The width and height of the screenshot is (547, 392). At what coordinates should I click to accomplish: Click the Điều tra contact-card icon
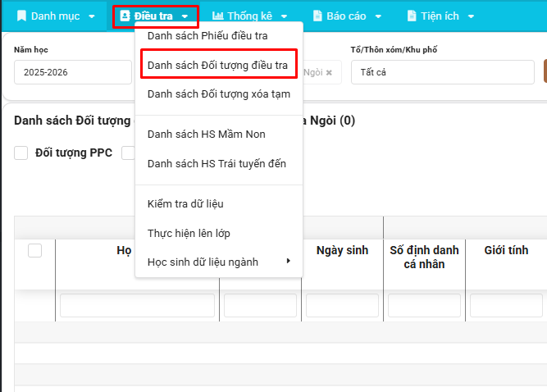(125, 16)
